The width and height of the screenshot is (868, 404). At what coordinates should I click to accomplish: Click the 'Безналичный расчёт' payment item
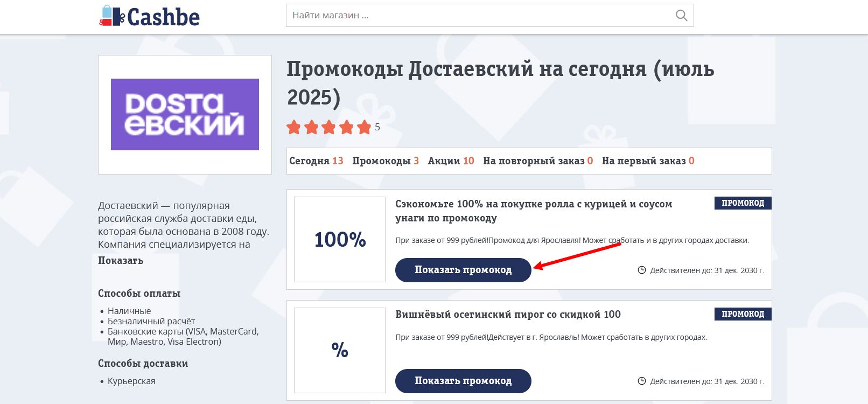[x=151, y=321]
